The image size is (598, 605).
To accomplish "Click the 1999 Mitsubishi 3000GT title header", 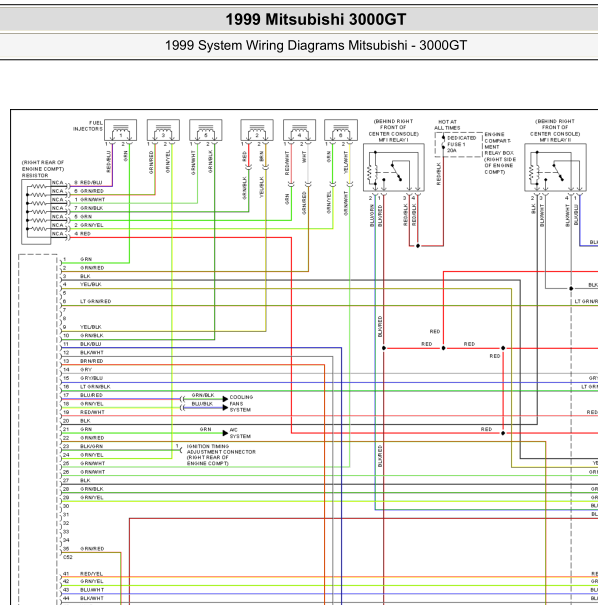I will point(316,19).
